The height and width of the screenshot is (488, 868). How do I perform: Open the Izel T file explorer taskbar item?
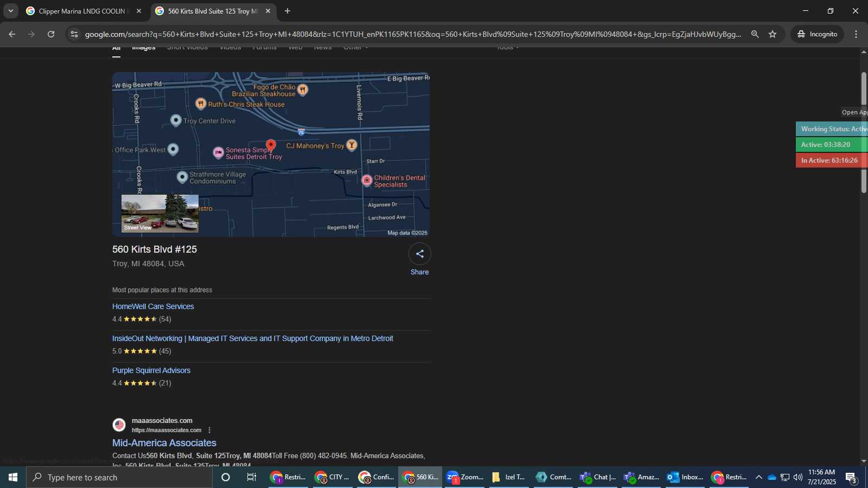(509, 477)
